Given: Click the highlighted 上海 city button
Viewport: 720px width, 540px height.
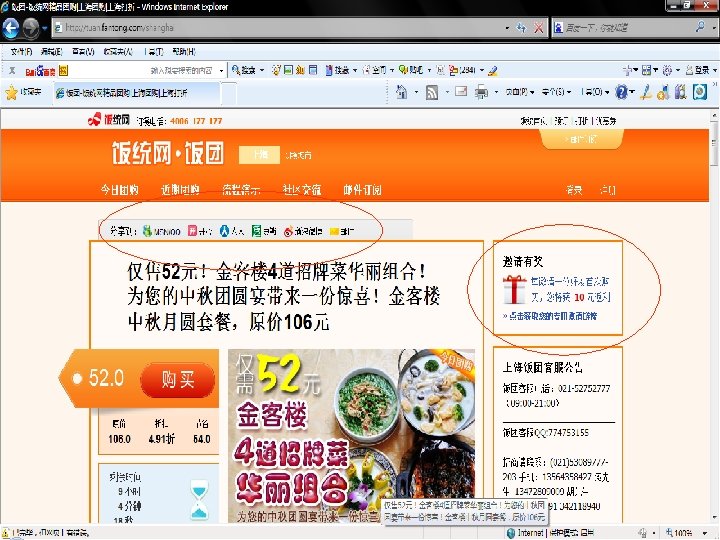Looking at the screenshot, I should pos(259,155).
